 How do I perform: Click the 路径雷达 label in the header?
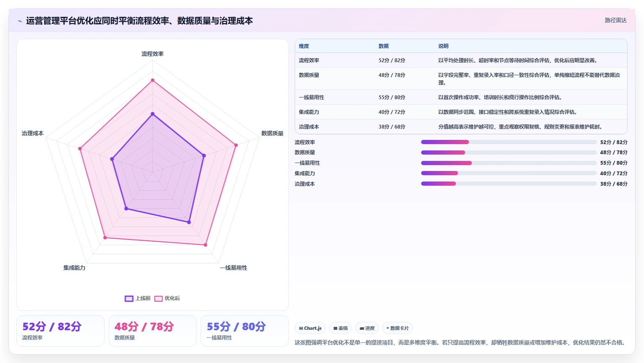tap(615, 20)
